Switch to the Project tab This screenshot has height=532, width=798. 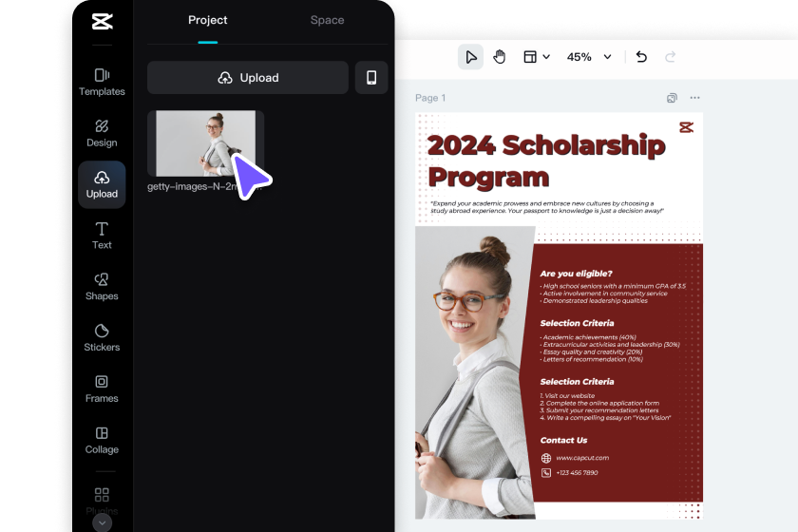(x=208, y=20)
